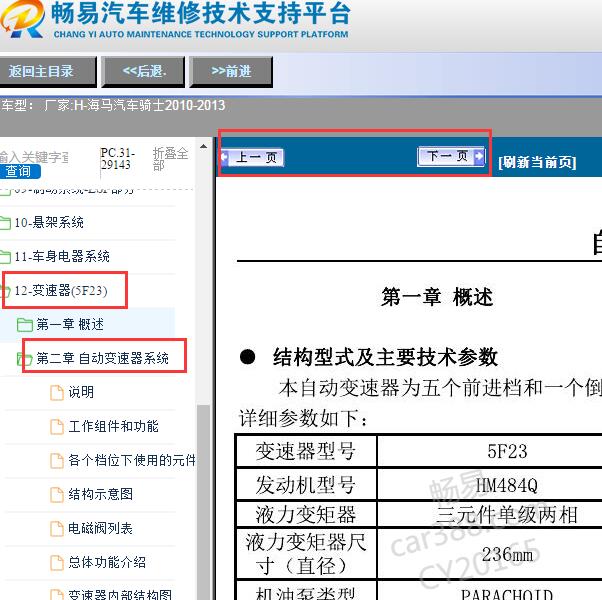602x600 pixels.
Task: Click document icon next to 各个档位下使用的元件
Action: (57, 461)
